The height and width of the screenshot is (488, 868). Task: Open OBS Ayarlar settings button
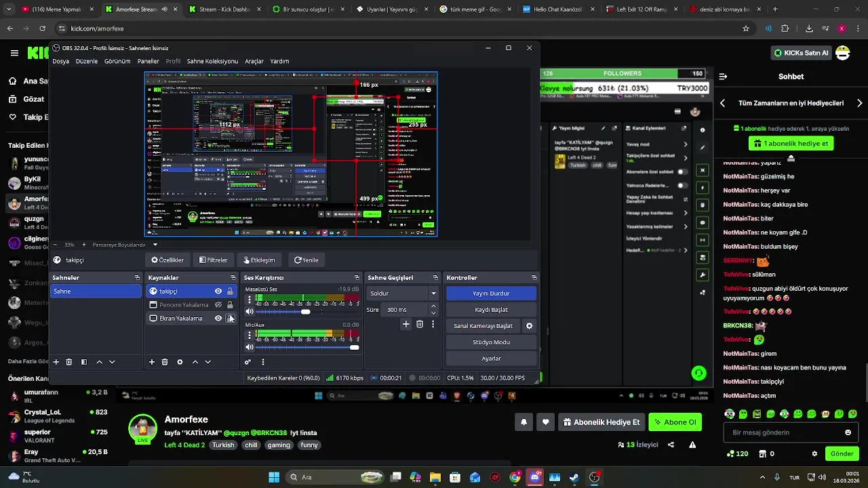point(491,359)
